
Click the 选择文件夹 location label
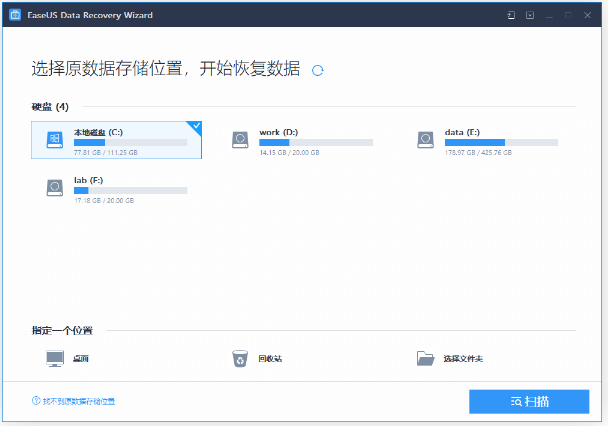click(463, 359)
